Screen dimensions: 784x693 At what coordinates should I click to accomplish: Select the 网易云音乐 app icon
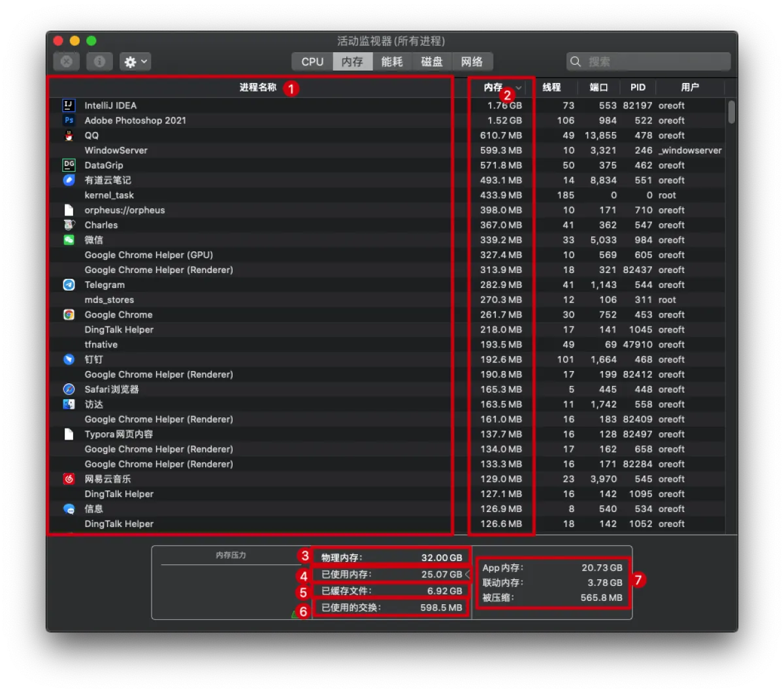pos(69,479)
